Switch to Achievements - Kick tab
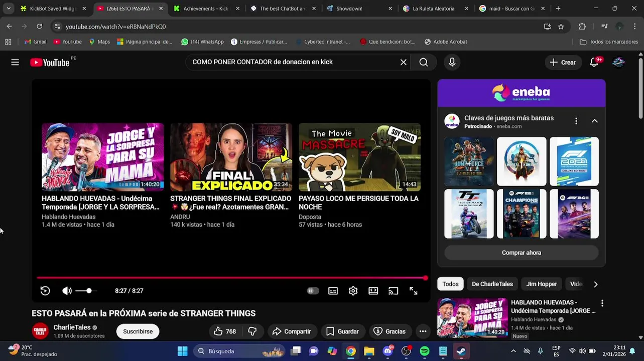644x361 pixels. (x=206, y=9)
